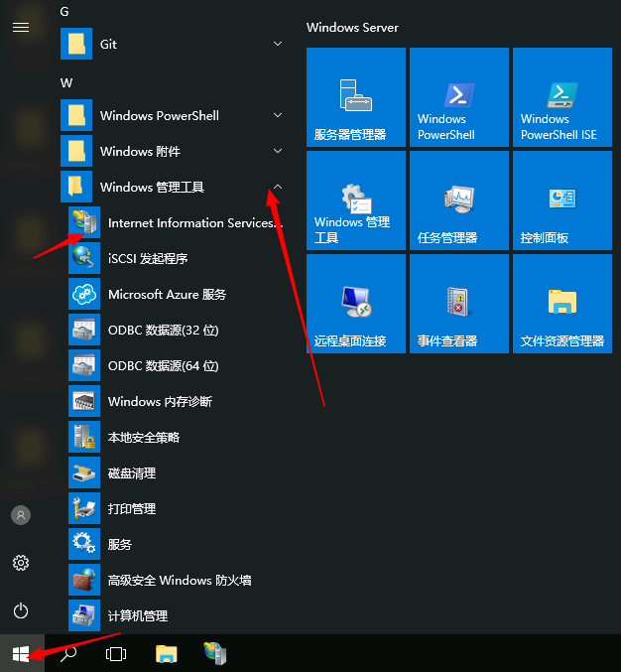Open the Windows 管理工具 tile

356,201
